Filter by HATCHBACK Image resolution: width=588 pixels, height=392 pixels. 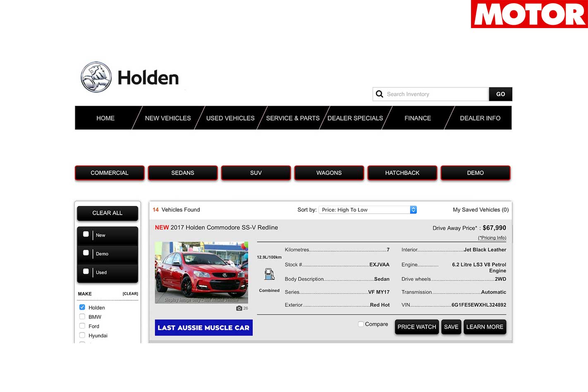(402, 173)
